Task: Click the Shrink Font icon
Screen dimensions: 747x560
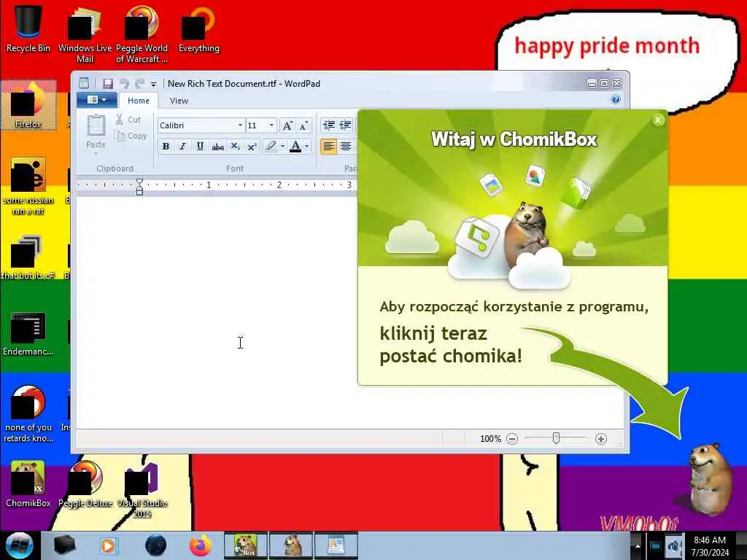Action: pos(303,125)
